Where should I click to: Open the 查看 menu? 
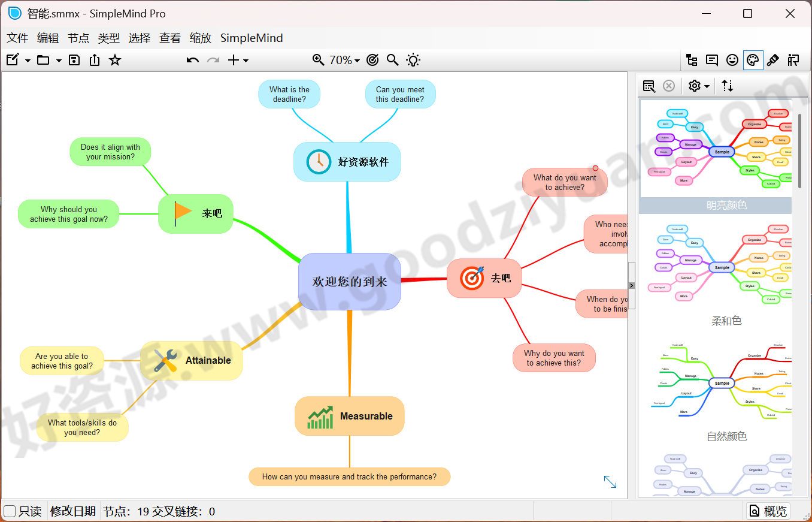169,38
